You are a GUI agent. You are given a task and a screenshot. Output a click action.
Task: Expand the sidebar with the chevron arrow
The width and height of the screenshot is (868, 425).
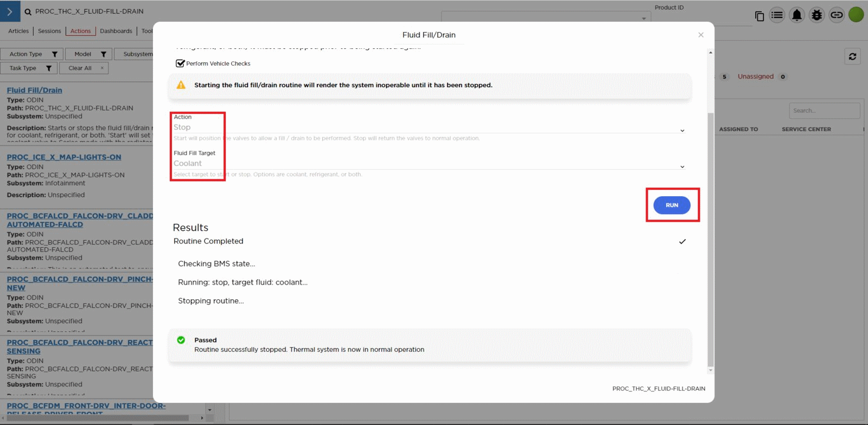click(10, 11)
